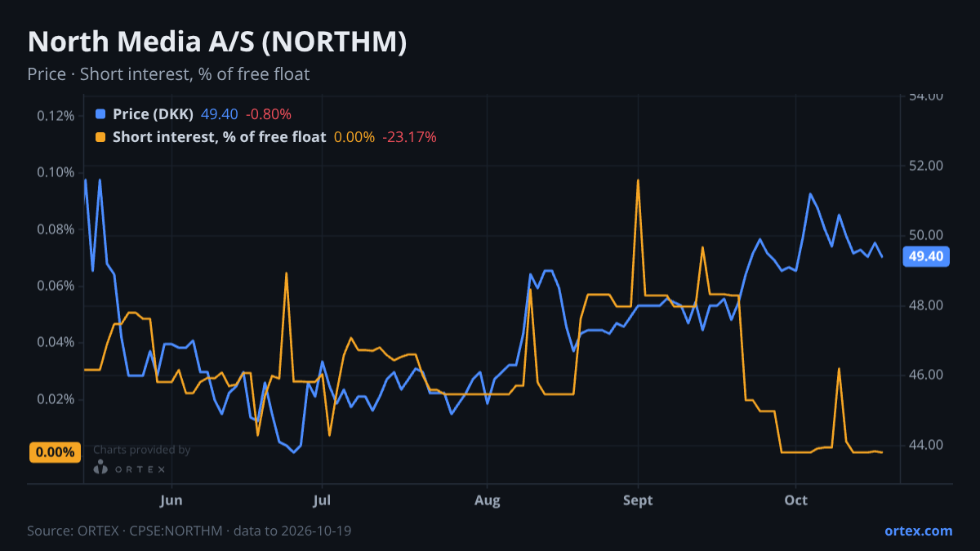Click the 50.00 right axis label

click(926, 236)
